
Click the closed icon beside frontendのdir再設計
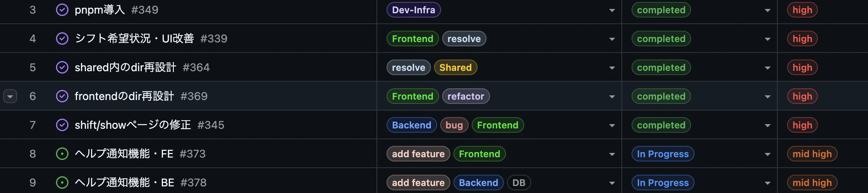point(62,96)
